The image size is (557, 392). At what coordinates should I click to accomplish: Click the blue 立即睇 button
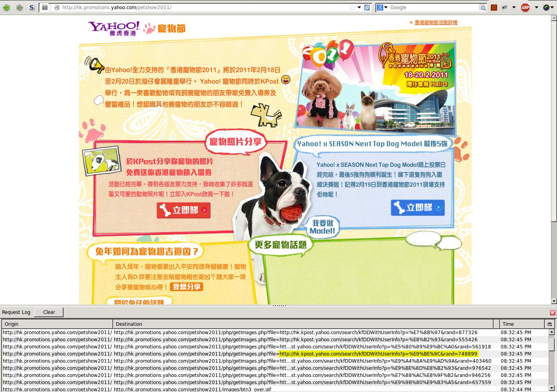[417, 207]
